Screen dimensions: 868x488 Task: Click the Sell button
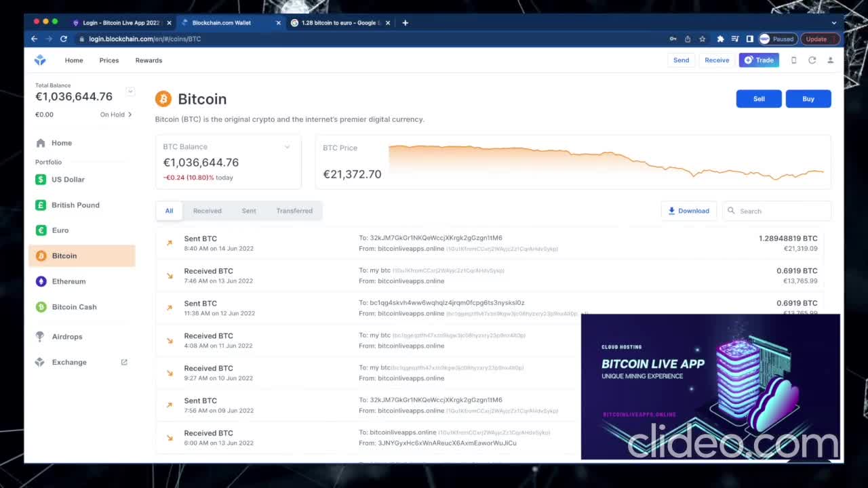(759, 99)
